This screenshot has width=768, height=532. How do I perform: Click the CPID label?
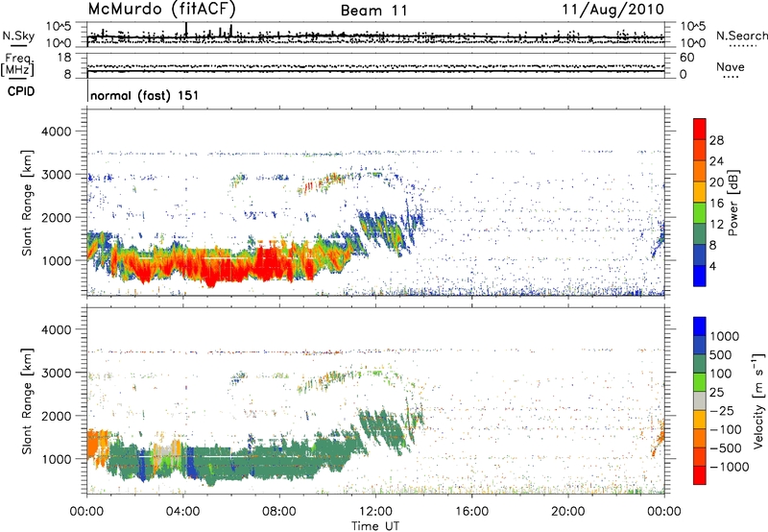21,91
